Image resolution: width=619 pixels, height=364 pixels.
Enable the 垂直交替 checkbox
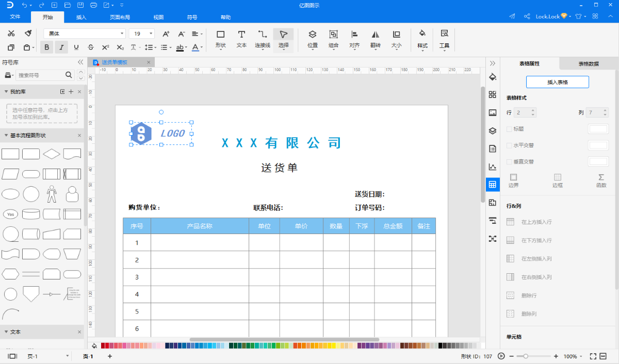[510, 162]
